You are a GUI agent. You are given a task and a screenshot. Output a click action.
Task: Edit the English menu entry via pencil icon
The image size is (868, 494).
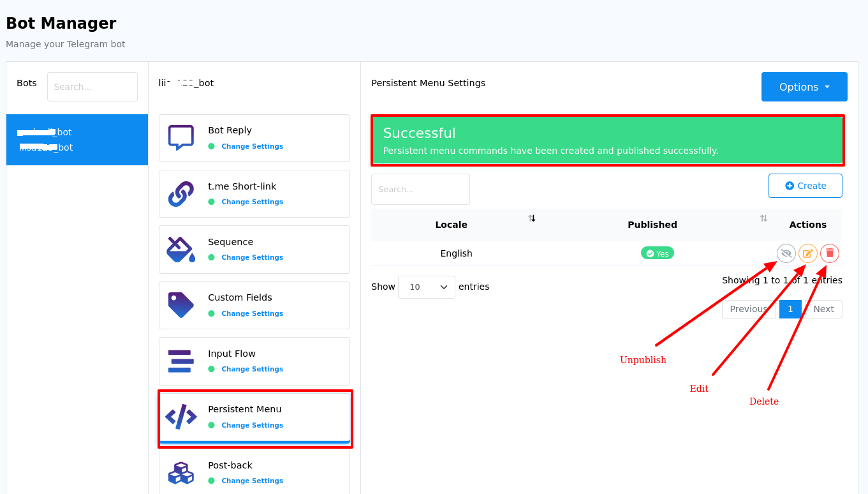807,253
